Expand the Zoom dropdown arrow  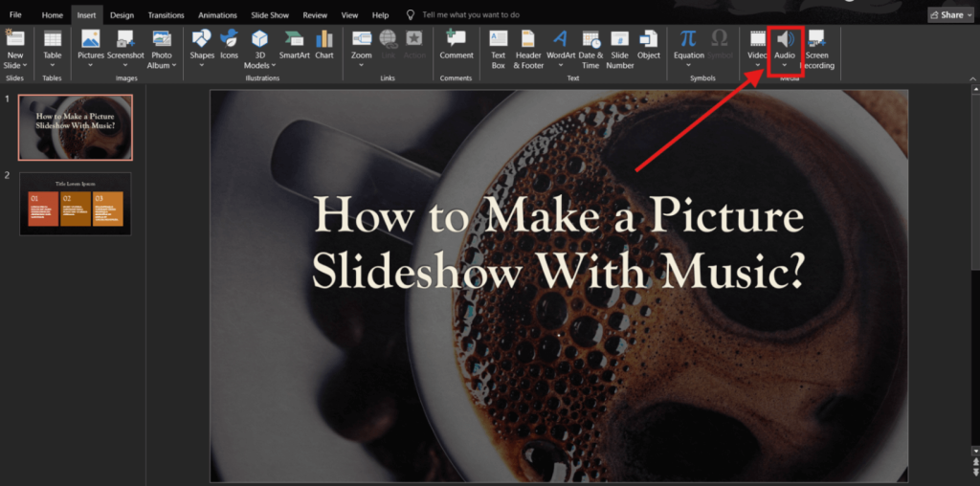pos(361,65)
